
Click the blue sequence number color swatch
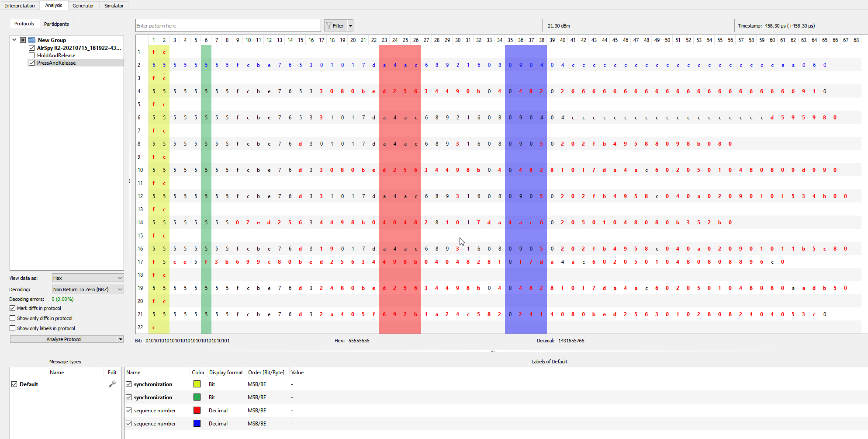tap(197, 423)
